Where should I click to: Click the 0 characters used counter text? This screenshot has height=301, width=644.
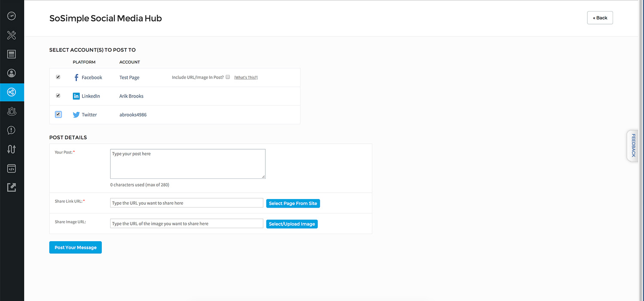click(140, 185)
